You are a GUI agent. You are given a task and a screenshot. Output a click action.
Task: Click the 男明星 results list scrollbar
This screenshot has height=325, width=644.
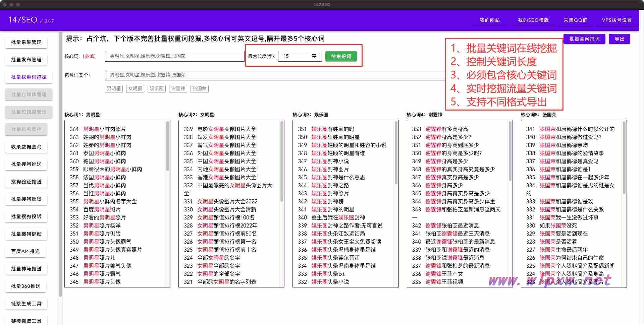[x=168, y=146]
